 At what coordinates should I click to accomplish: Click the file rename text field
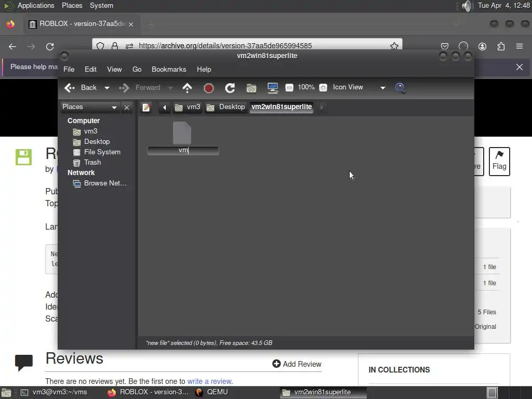click(183, 150)
